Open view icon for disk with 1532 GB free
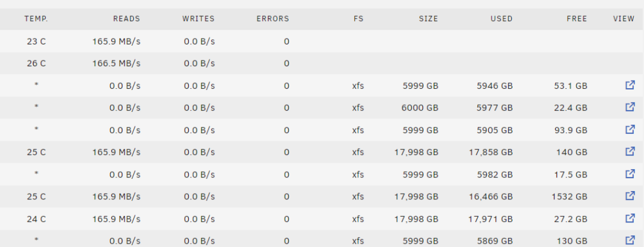 point(630,196)
